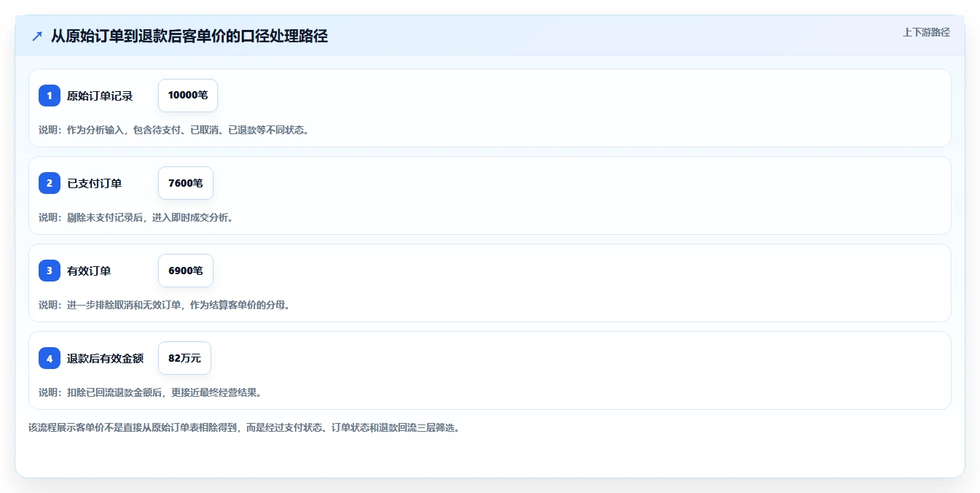Image resolution: width=980 pixels, height=493 pixels.
Task: Select the 7600笔 value chip
Action: click(x=186, y=183)
